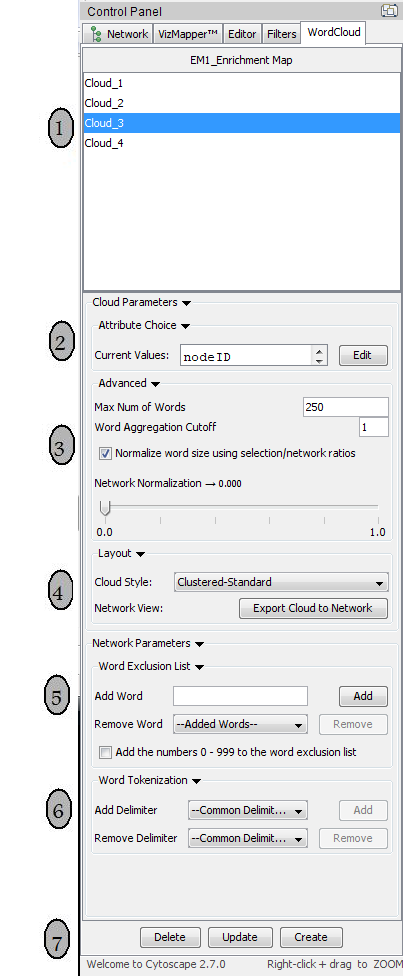Image resolution: width=403 pixels, height=976 pixels.
Task: Collapse the Cloud Parameters section arrow
Action: (186, 303)
